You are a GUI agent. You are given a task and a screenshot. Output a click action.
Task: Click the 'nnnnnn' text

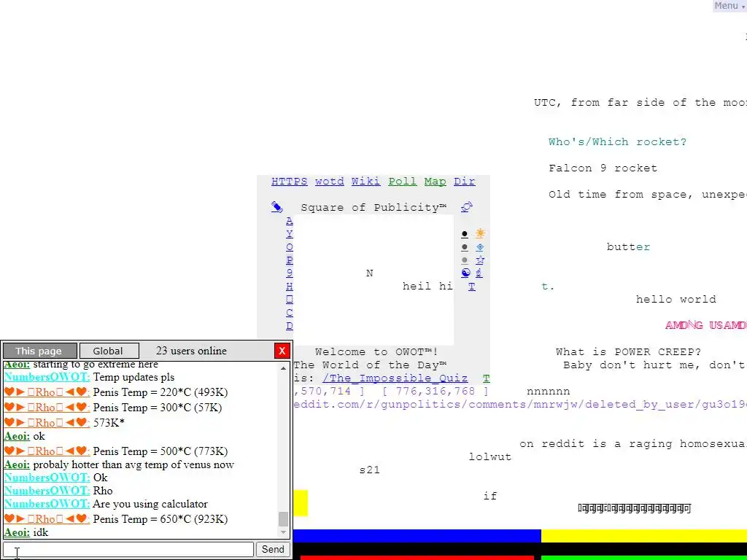(x=548, y=392)
